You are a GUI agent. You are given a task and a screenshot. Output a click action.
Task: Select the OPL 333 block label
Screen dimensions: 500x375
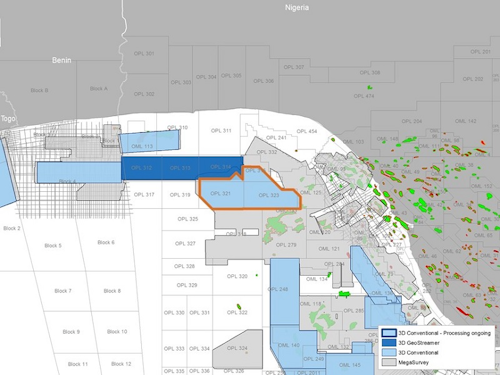(174, 349)
